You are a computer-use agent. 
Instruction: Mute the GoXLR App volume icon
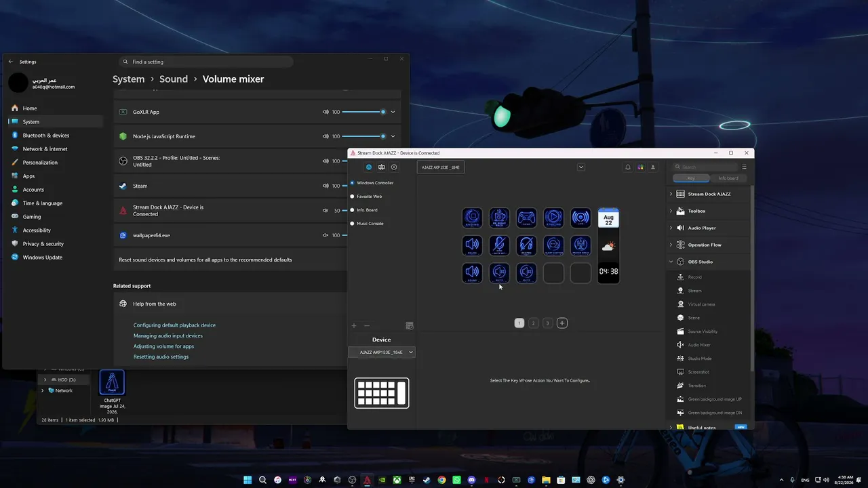(325, 112)
